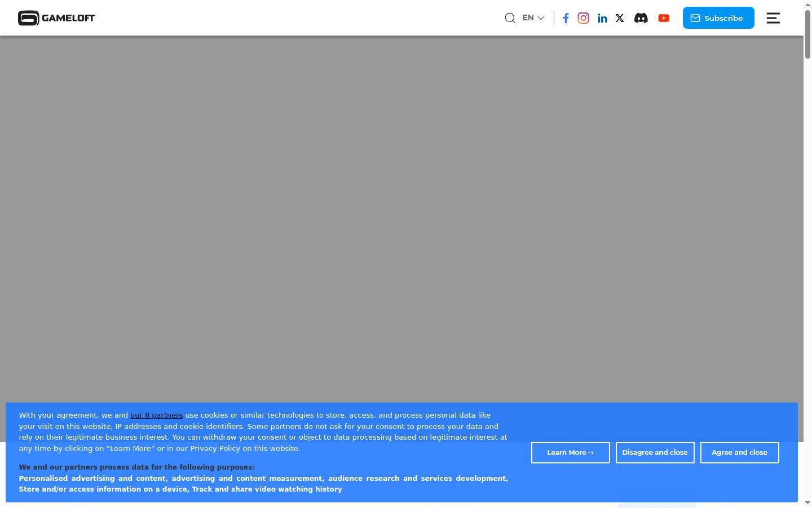Click the scrollbar down arrow
The image size is (812, 508).
pos(807,502)
